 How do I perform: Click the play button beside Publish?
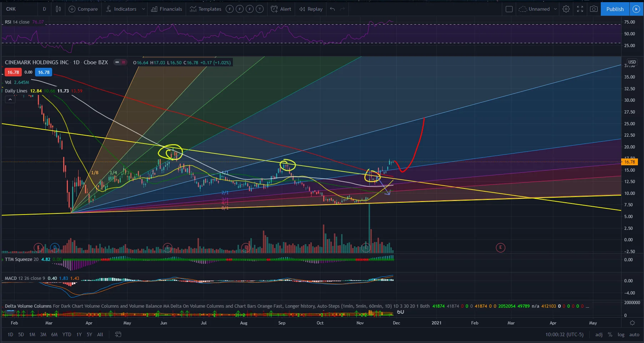click(636, 9)
